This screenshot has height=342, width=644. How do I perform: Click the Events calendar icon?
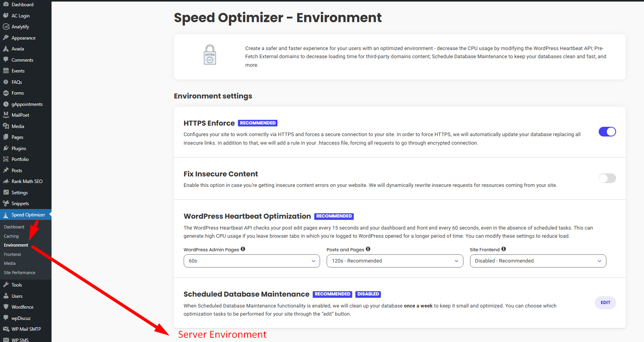coord(6,71)
